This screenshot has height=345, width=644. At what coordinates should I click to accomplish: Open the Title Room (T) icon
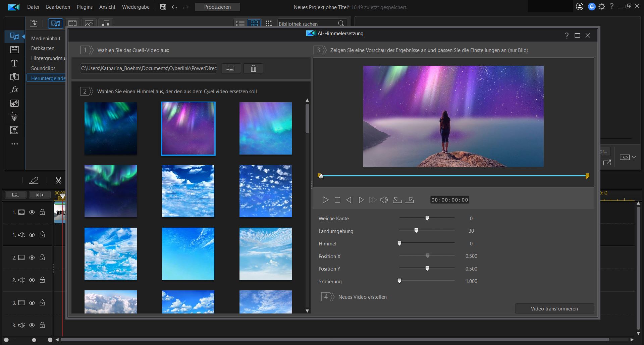(14, 63)
